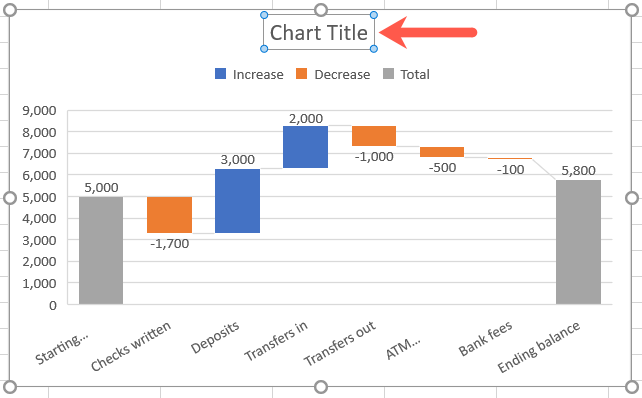This screenshot has height=398, width=642.
Task: Select the blue Deposits bar
Action: click(237, 201)
